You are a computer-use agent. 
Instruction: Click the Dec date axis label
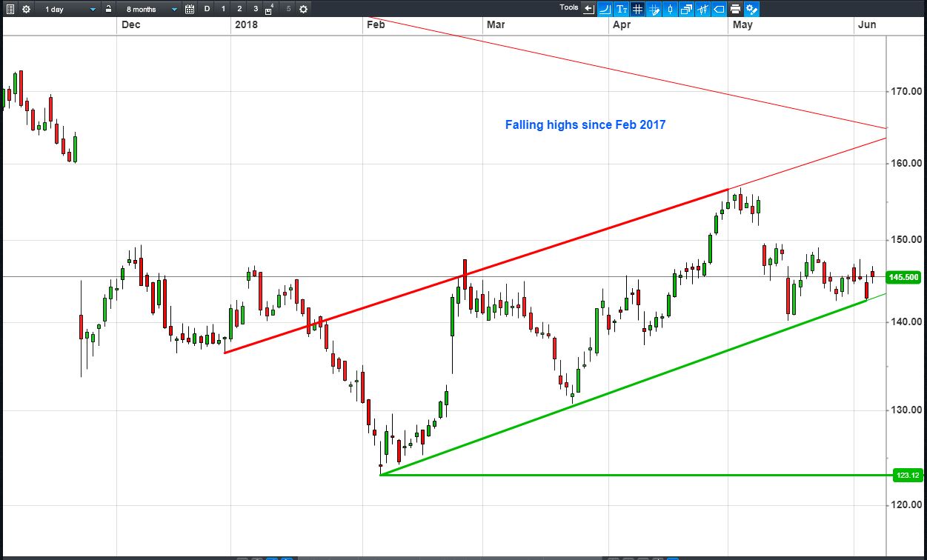tap(131, 25)
